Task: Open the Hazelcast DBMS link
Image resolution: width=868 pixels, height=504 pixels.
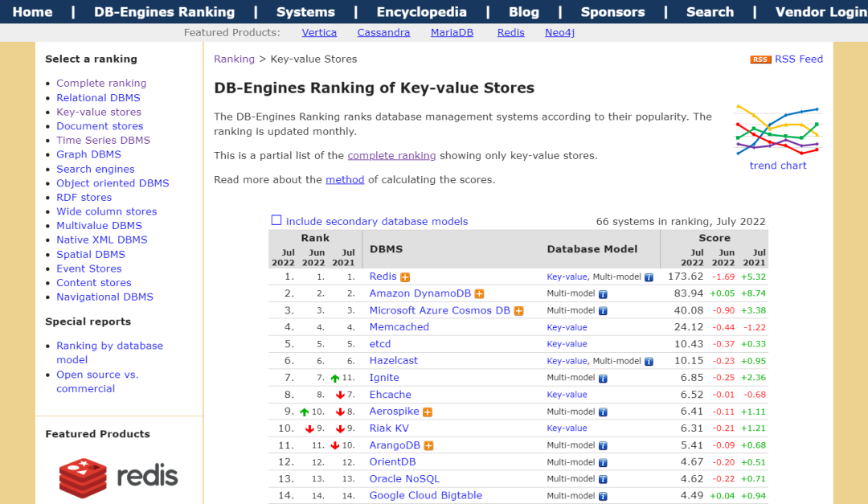Action: (394, 361)
